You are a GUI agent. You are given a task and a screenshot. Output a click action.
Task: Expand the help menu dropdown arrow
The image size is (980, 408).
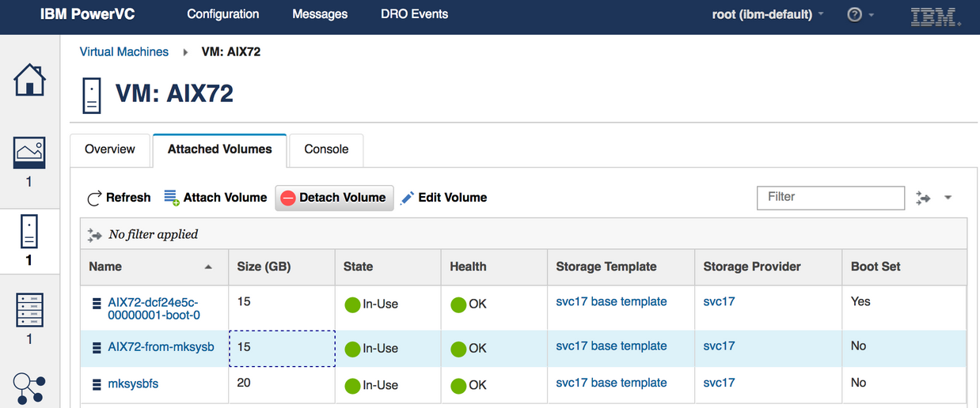click(872, 15)
